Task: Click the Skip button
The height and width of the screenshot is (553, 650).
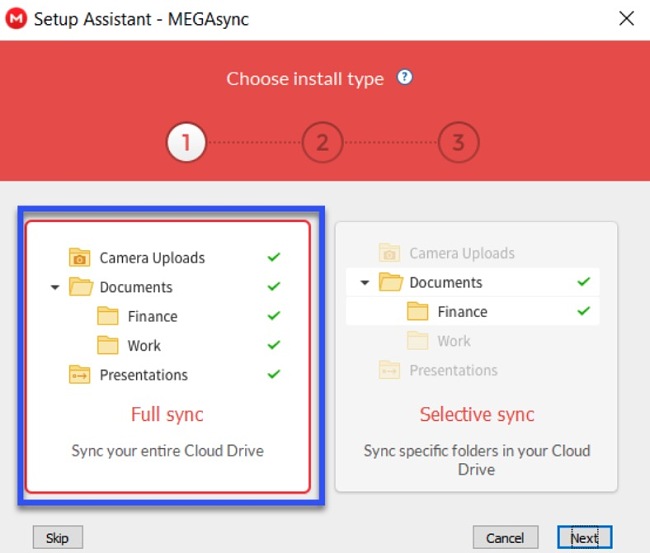Action: pyautogui.click(x=58, y=538)
